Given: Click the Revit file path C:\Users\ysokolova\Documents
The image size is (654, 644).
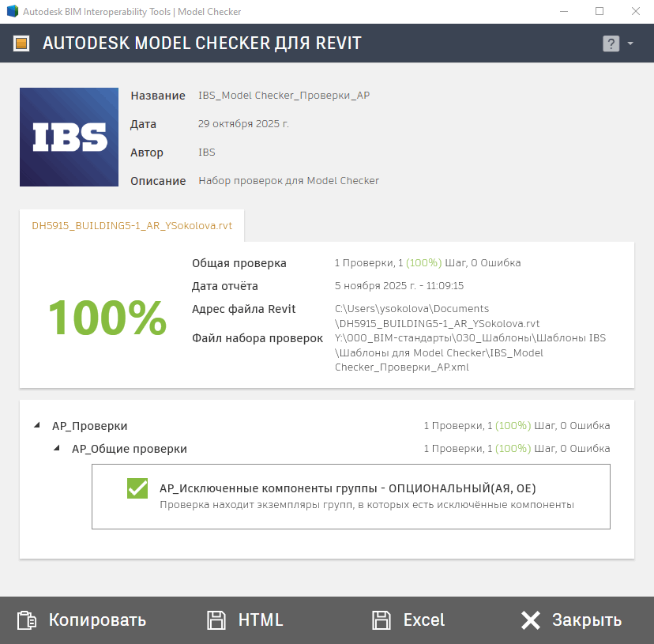Looking at the screenshot, I should (x=437, y=316).
